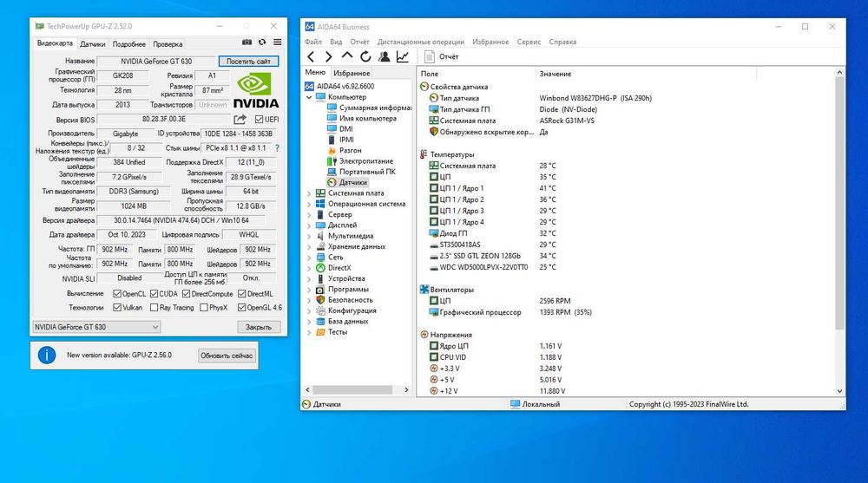Click the sensor list scroll-down arrow
This screenshot has height=483, width=868.
coord(839,390)
